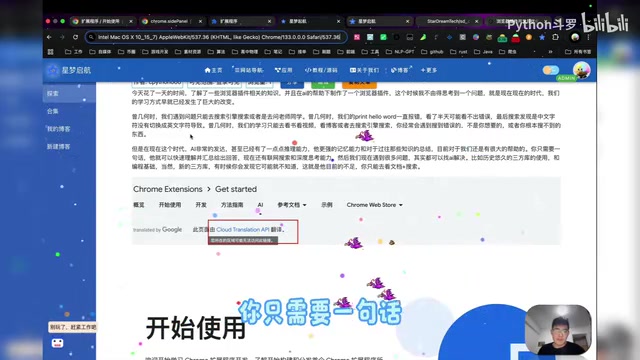The image size is (640, 360).
Task: Open the 游戏开发 bookmark folder
Action: pyautogui.click(x=155, y=52)
